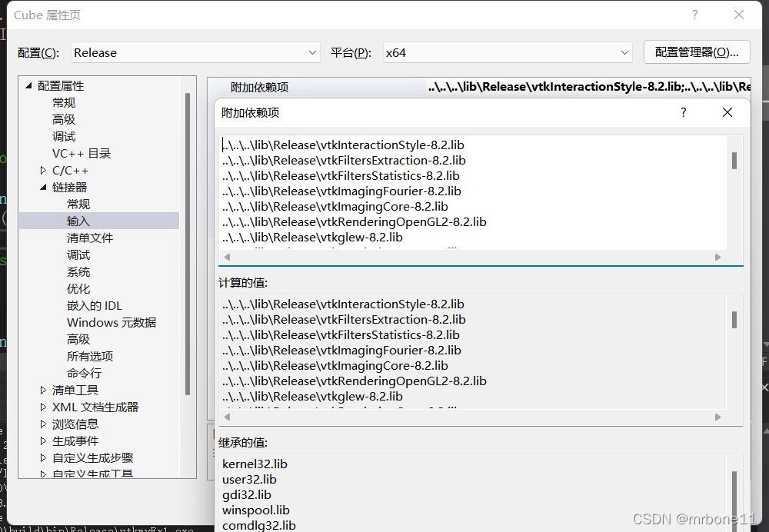This screenshot has height=532, width=769.
Task: Click left arrow of edit box horizontal scrollbar
Action: tap(227, 257)
